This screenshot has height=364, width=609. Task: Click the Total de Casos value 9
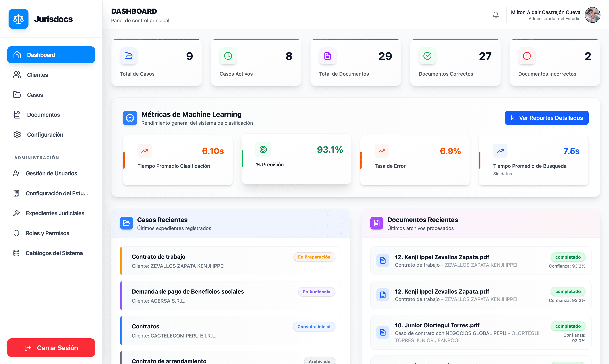pos(189,56)
